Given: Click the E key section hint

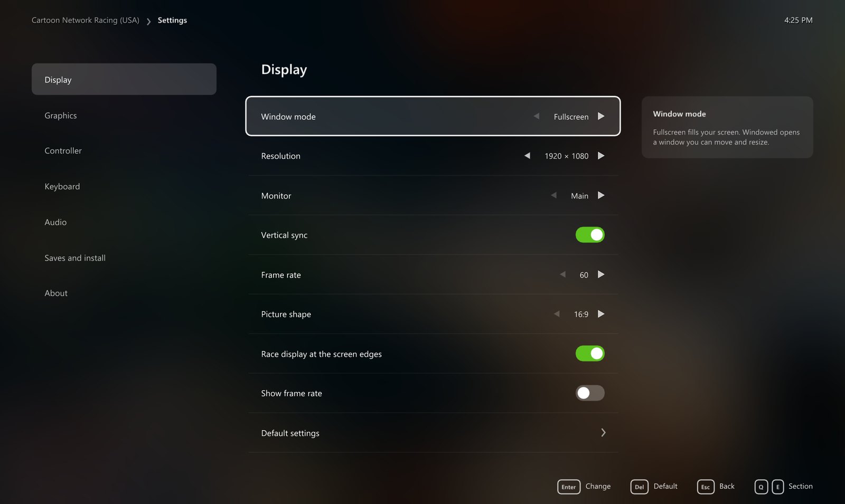Looking at the screenshot, I should (778, 487).
